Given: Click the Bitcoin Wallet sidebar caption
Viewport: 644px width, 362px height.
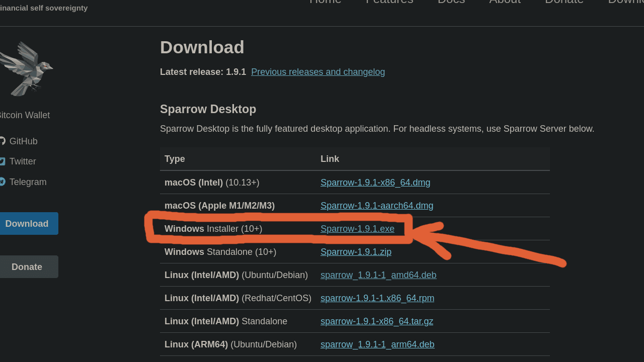Looking at the screenshot, I should pos(24,115).
